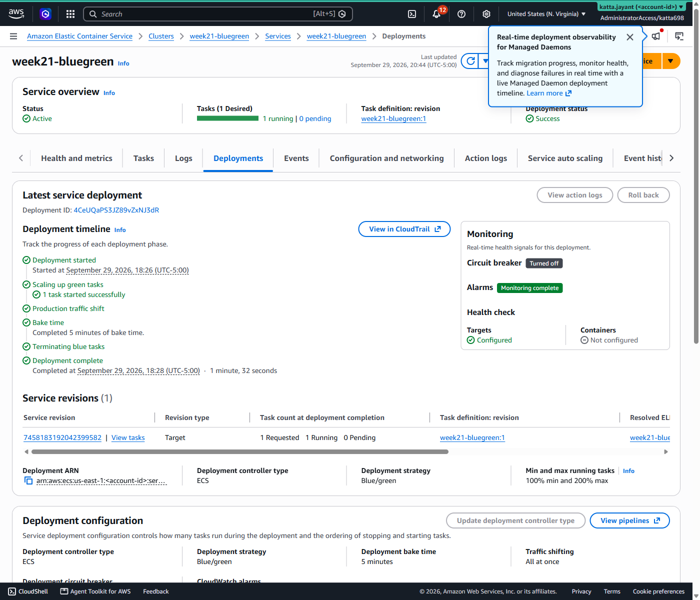Click the horizontal scrollbar under Service revisions
The width and height of the screenshot is (700, 600).
pyautogui.click(x=240, y=451)
